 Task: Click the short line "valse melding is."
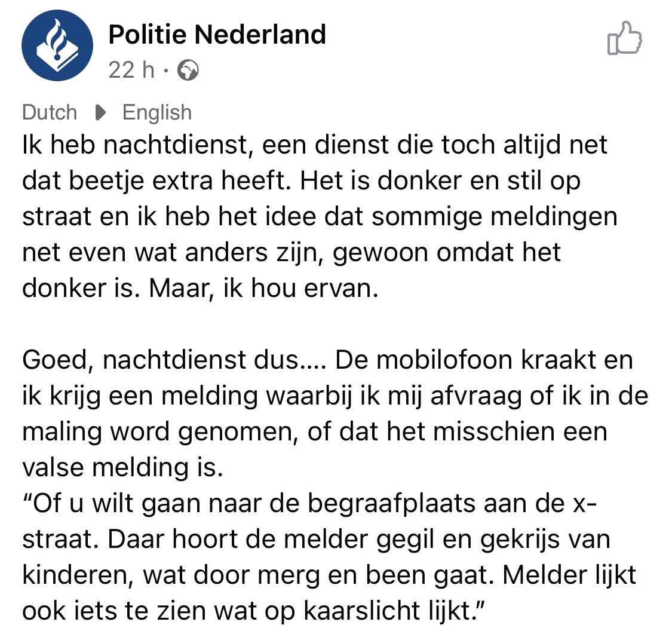point(122,468)
